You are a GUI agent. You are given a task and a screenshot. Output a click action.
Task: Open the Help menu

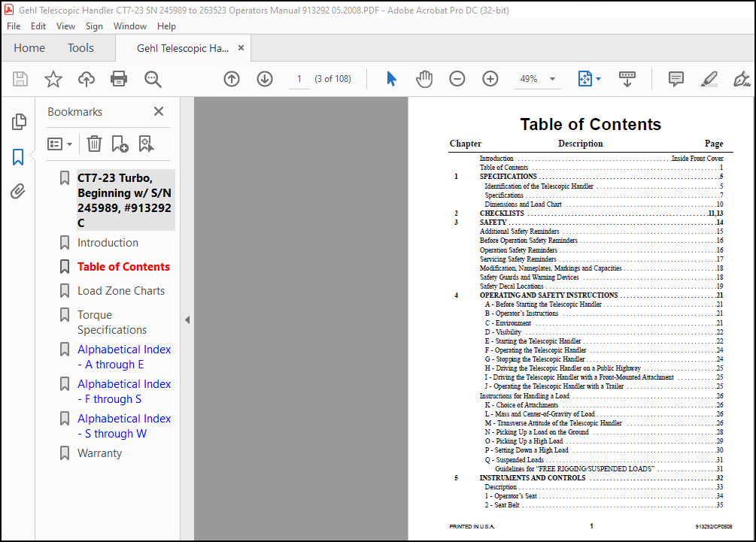tap(166, 26)
